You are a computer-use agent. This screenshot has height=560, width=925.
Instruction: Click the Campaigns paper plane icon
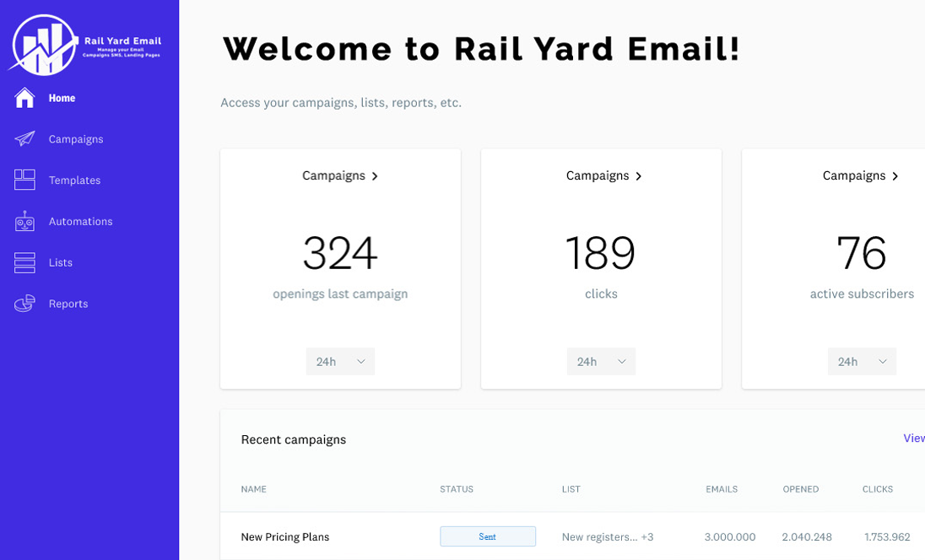click(24, 139)
